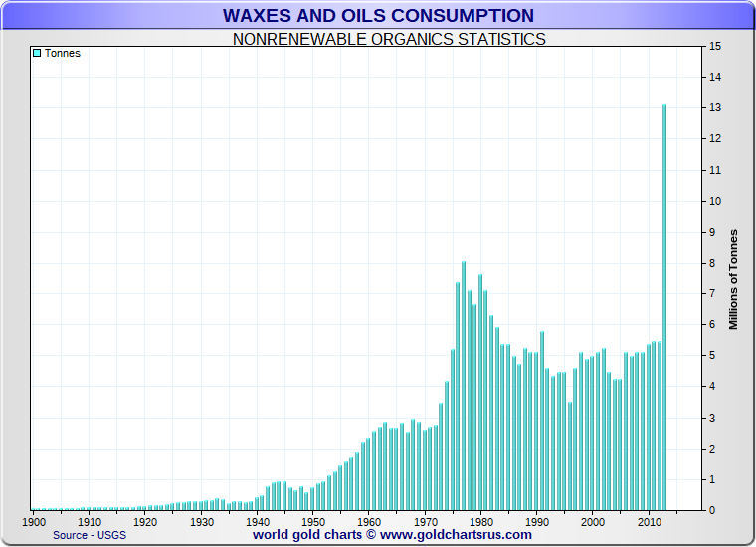The image size is (756, 547).
Task: Click the 0 value on y-axis
Action: [714, 510]
